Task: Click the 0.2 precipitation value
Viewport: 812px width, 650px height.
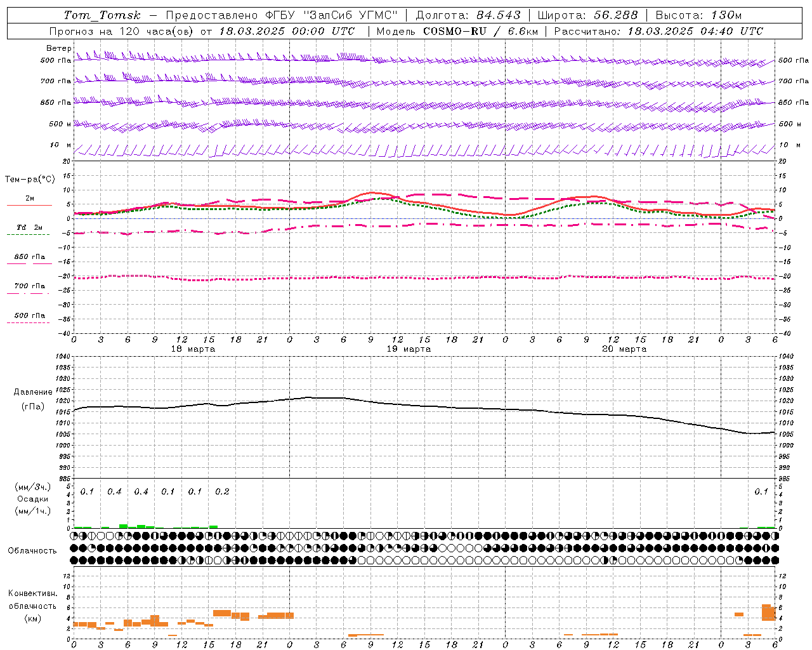Action: [x=222, y=491]
